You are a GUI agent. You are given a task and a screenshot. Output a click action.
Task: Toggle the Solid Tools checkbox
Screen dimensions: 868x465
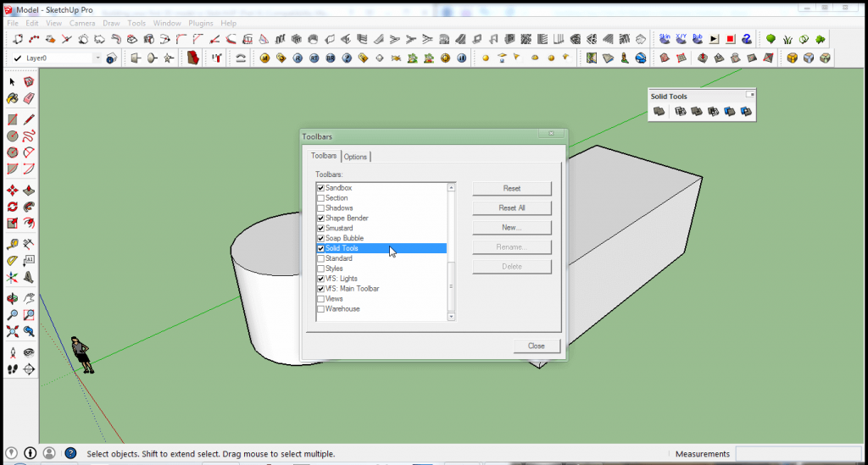[x=320, y=248]
